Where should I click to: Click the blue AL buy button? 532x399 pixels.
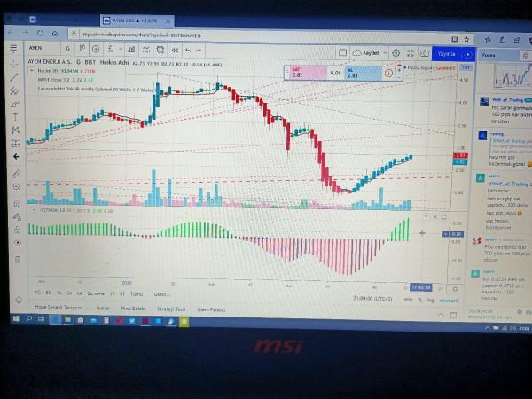tap(364, 74)
